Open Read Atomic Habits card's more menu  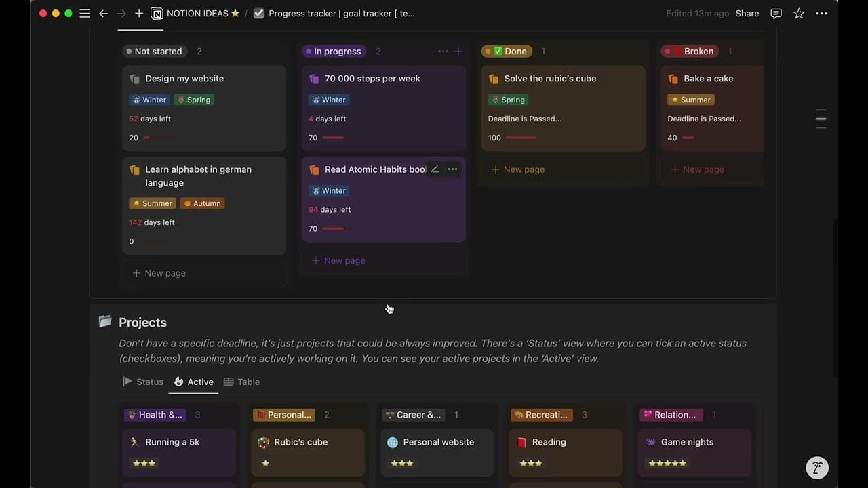coord(452,169)
